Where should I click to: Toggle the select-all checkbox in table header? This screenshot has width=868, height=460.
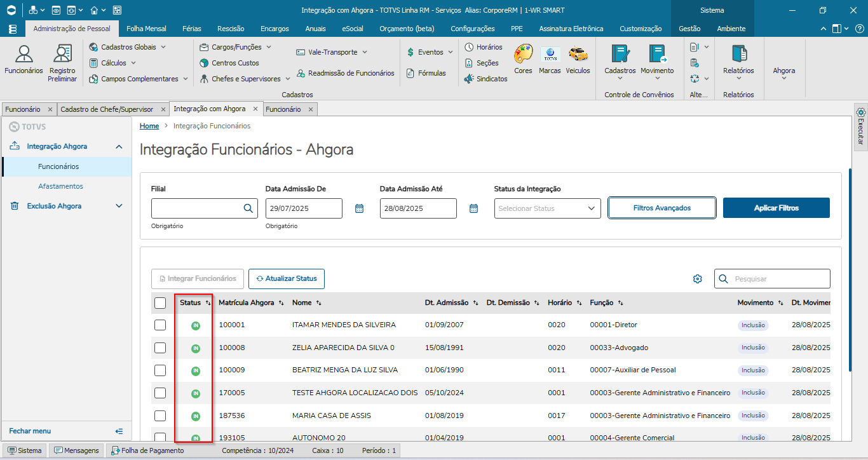pos(160,303)
